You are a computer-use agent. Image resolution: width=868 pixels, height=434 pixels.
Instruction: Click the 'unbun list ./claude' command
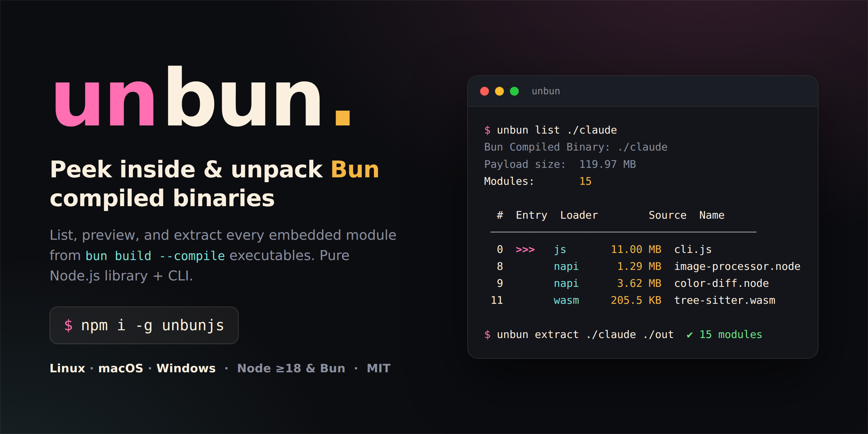pos(557,130)
